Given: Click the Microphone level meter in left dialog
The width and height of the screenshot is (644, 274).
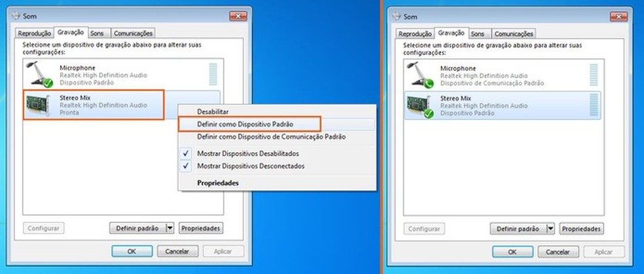Looking at the screenshot, I should 213,74.
